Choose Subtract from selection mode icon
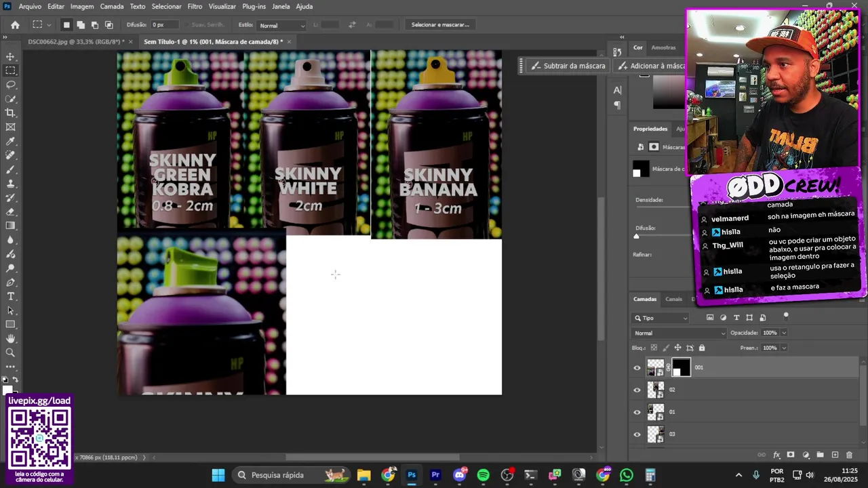This screenshot has width=868, height=488. (94, 25)
